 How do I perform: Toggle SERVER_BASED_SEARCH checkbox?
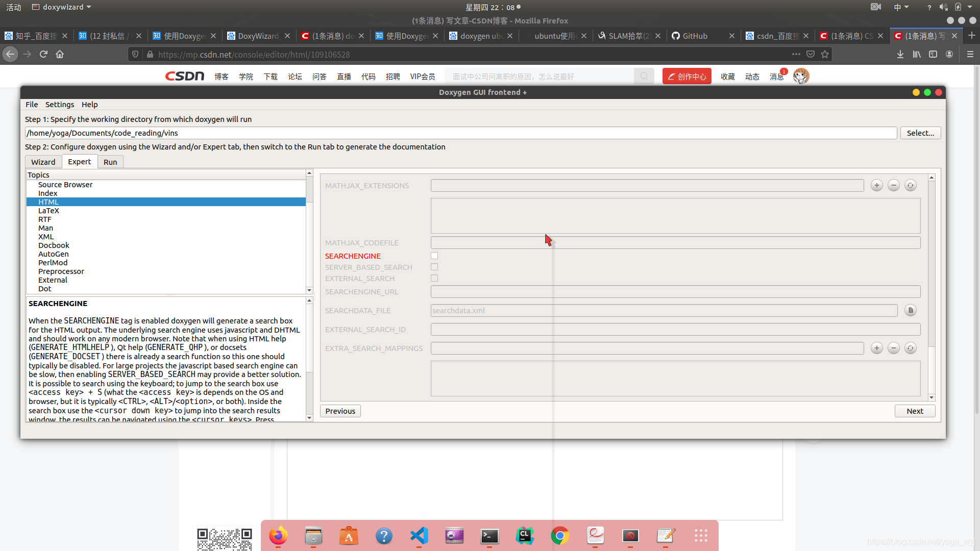pyautogui.click(x=434, y=267)
